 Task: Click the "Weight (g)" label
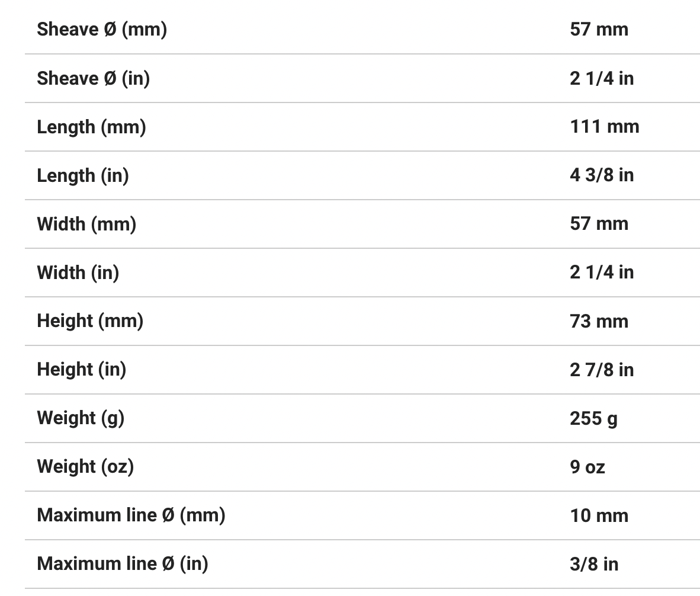click(x=81, y=418)
